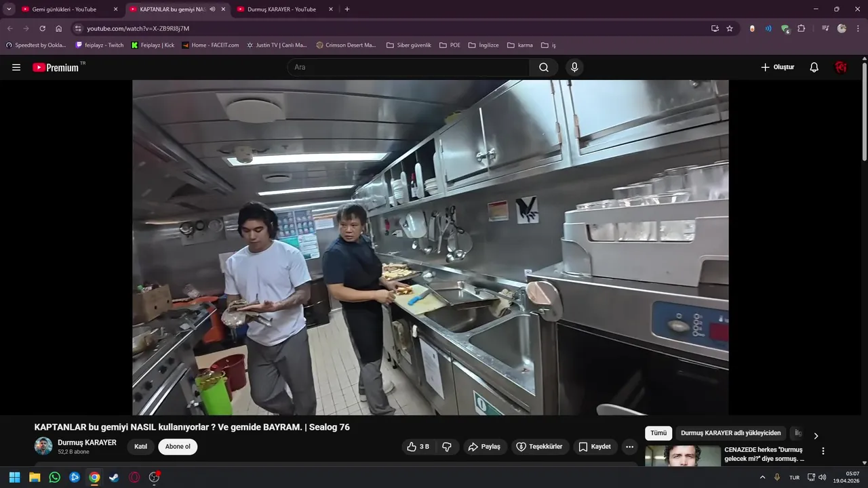
Task: Open the YouTube account avatar menu
Action: pyautogui.click(x=841, y=67)
